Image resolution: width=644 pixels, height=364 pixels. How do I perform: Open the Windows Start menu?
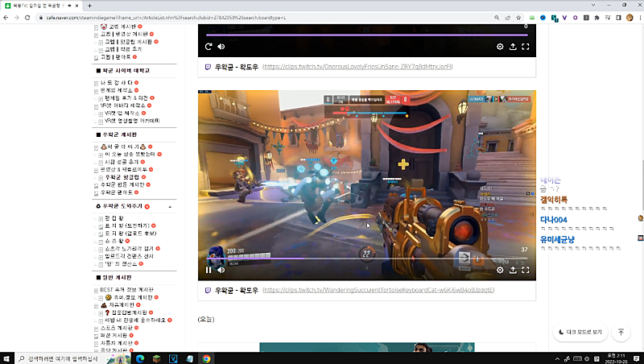tap(6, 358)
